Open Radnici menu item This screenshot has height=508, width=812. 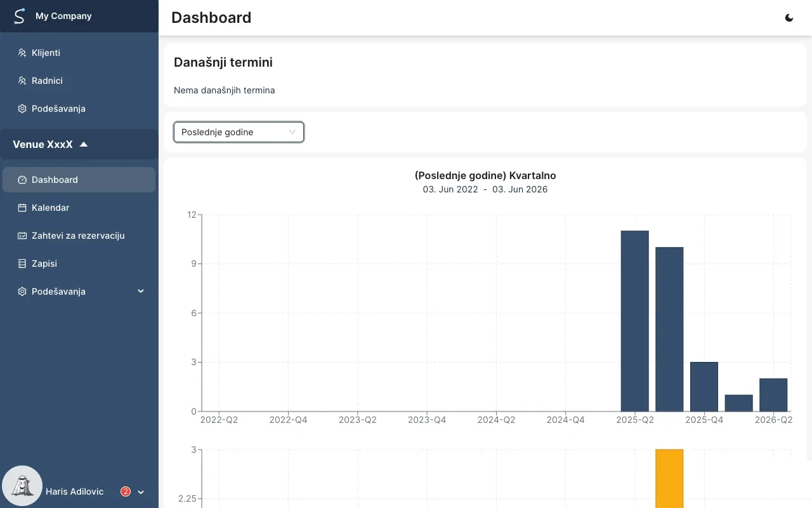(x=79, y=81)
